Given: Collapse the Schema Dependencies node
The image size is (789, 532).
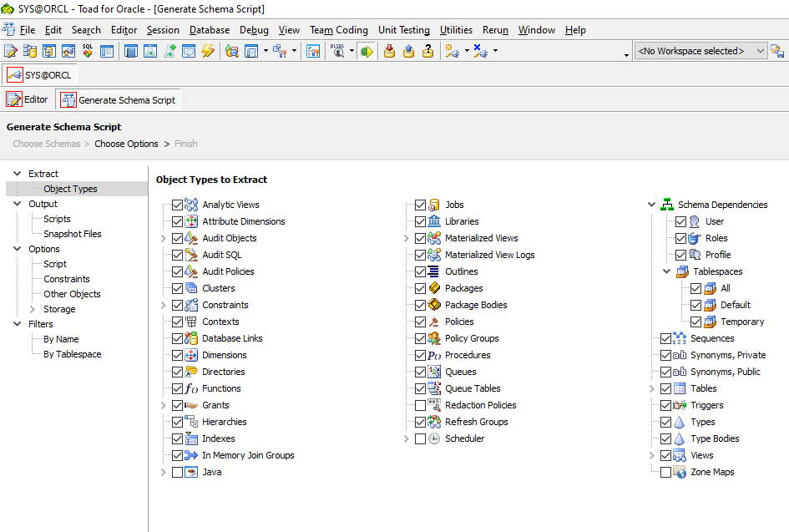Looking at the screenshot, I should (x=651, y=205).
